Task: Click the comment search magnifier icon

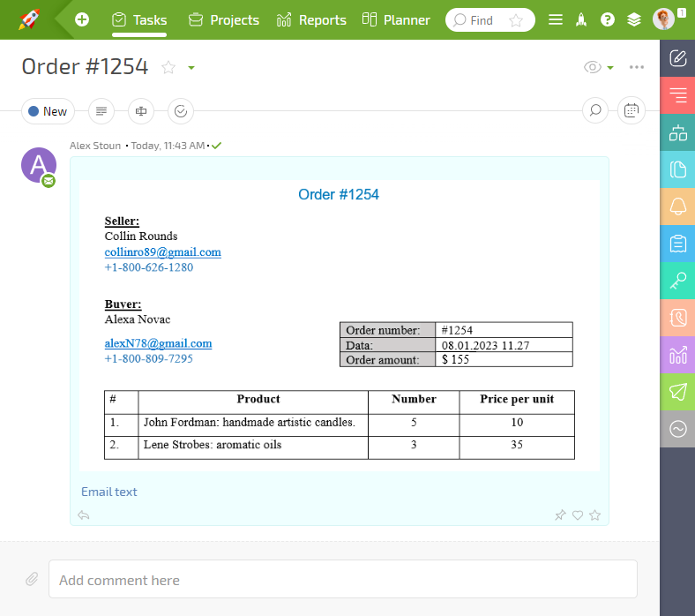Action: click(595, 110)
